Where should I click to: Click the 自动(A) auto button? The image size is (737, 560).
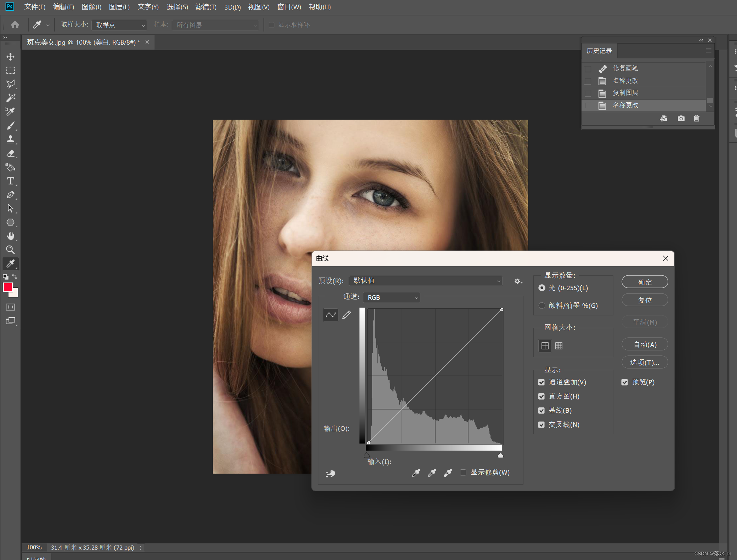tap(645, 344)
